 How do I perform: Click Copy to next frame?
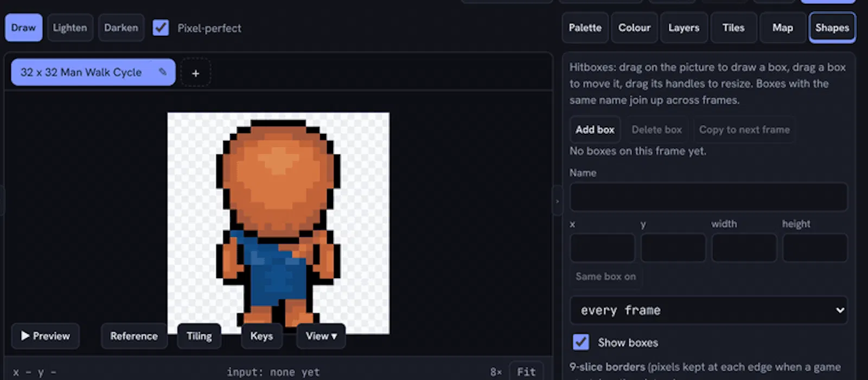[744, 130]
